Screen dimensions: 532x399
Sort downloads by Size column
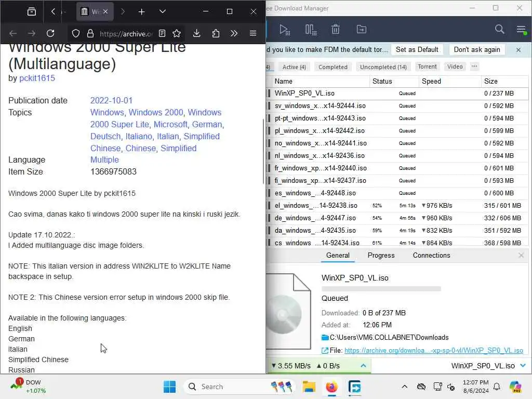pyautogui.click(x=504, y=82)
